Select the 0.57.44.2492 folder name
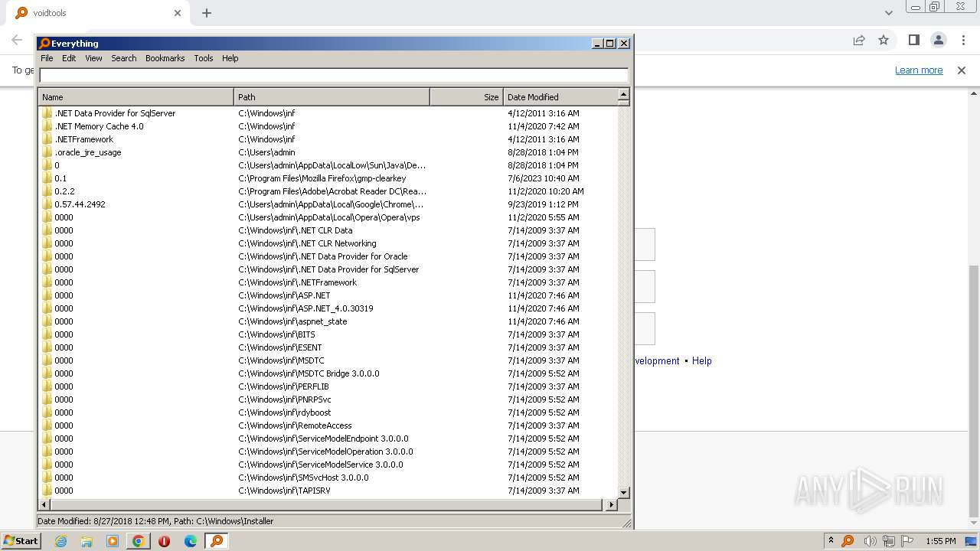Viewport: 980px width, 551px height. pos(80,204)
